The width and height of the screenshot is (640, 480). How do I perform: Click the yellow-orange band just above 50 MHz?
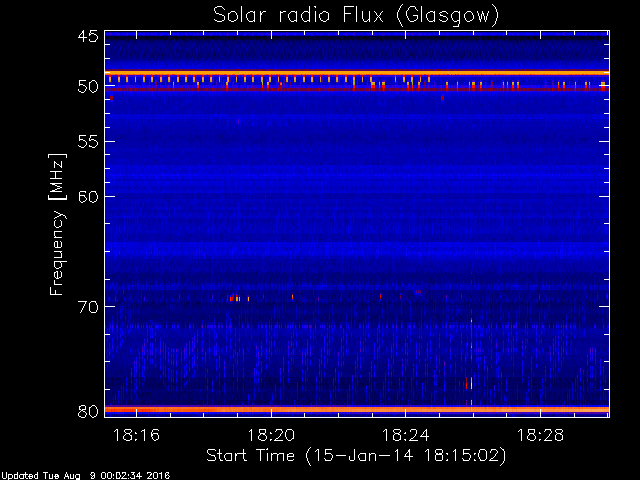pyautogui.click(x=357, y=73)
